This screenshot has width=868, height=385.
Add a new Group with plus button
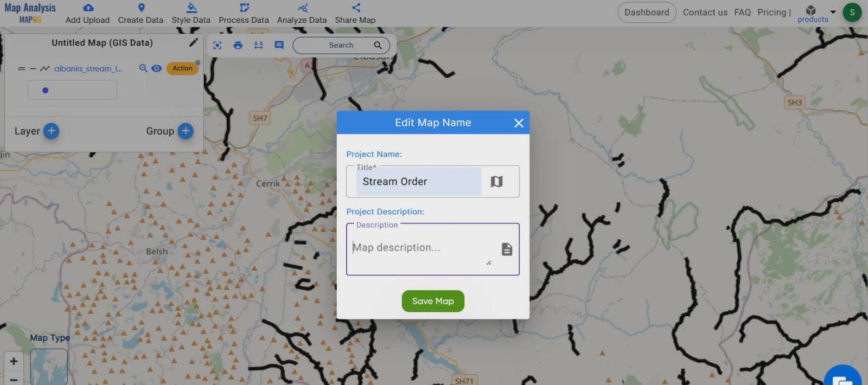pyautogui.click(x=186, y=131)
